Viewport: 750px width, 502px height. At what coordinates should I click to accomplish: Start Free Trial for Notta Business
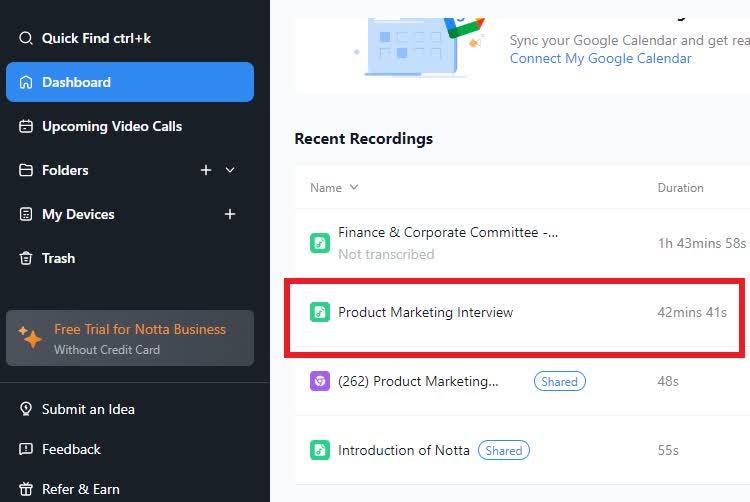tap(139, 330)
